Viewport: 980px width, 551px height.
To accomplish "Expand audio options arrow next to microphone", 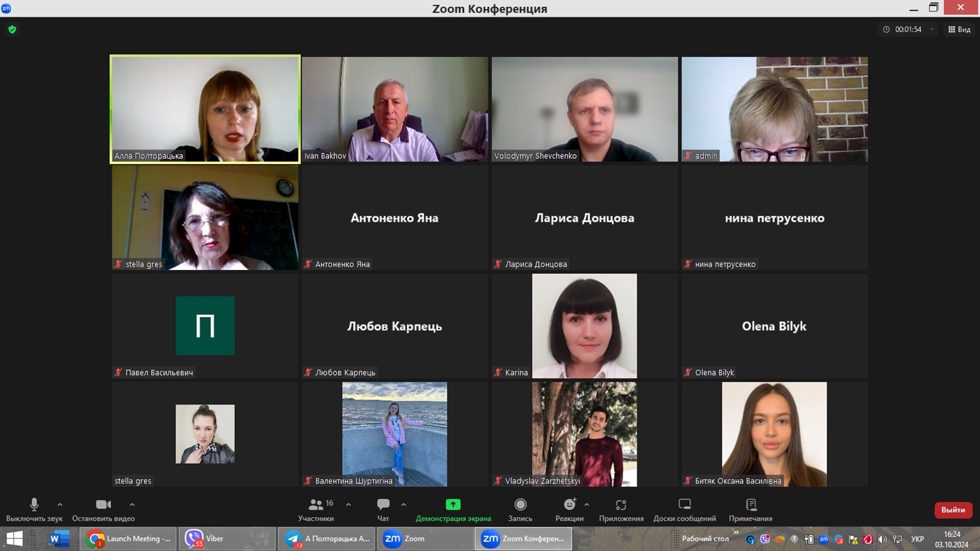I will [x=60, y=505].
